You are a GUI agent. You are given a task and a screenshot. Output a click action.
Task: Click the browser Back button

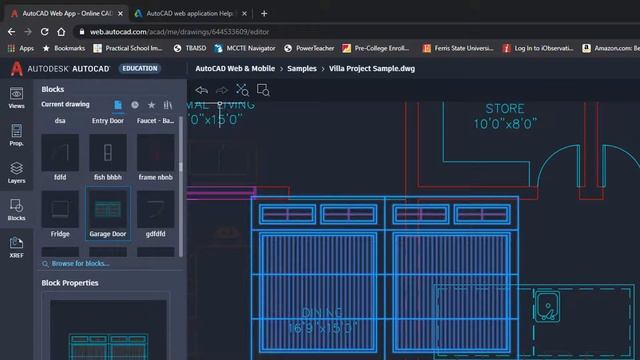(x=11, y=31)
